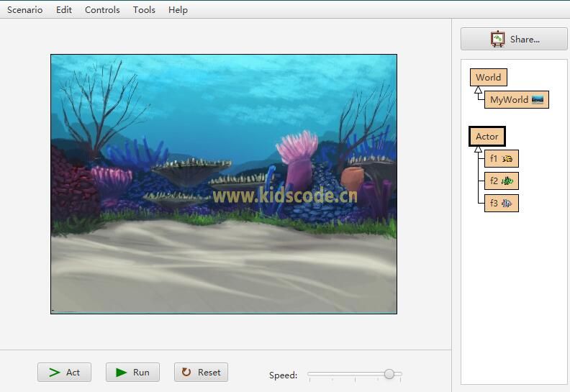Click the green Run triangle icon

click(x=121, y=373)
